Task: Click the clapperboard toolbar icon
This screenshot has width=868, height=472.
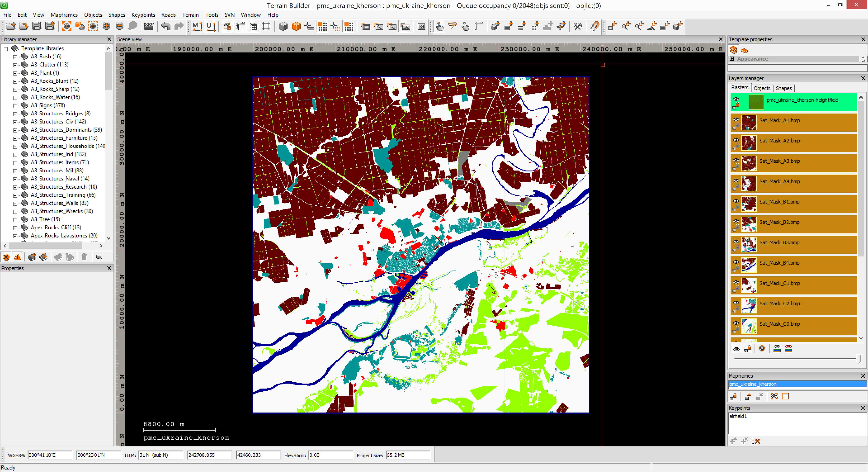Action: click(x=149, y=26)
